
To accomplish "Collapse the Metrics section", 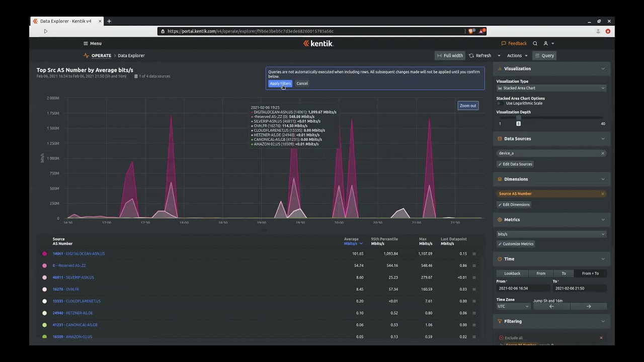I will tap(603, 220).
